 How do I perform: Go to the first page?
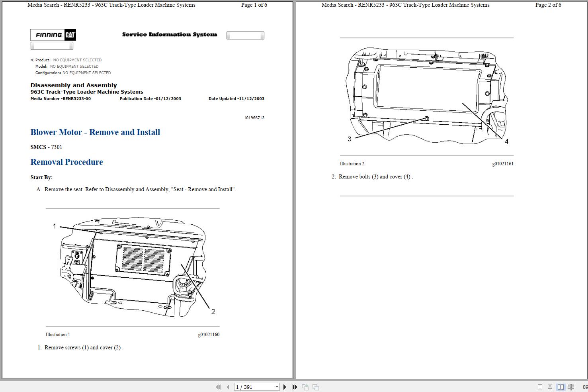point(218,387)
